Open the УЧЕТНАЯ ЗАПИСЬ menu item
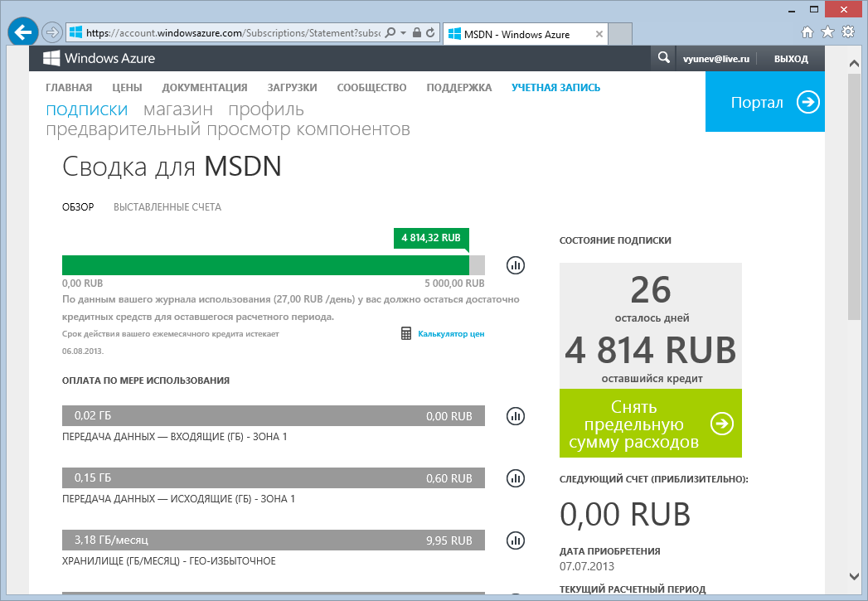The height and width of the screenshot is (601, 868). [555, 87]
